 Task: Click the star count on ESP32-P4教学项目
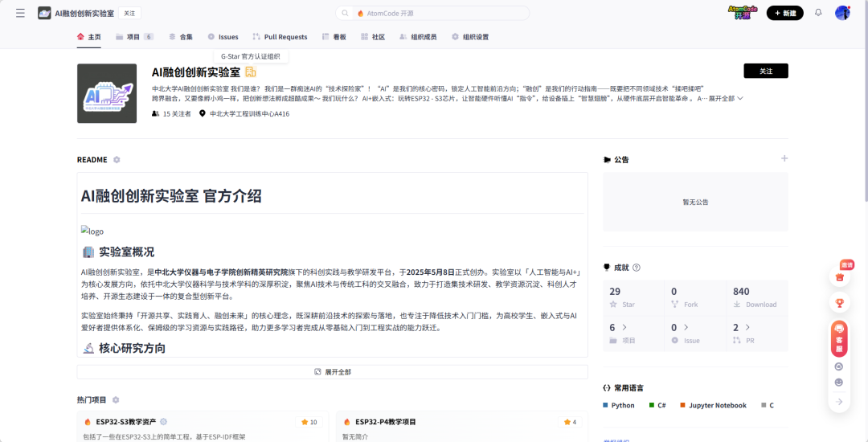pyautogui.click(x=570, y=422)
